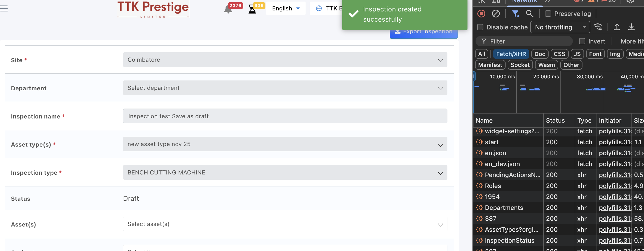Screen dimensions: 644x251
Task: Open the English language dropdown
Action: coord(285,8)
